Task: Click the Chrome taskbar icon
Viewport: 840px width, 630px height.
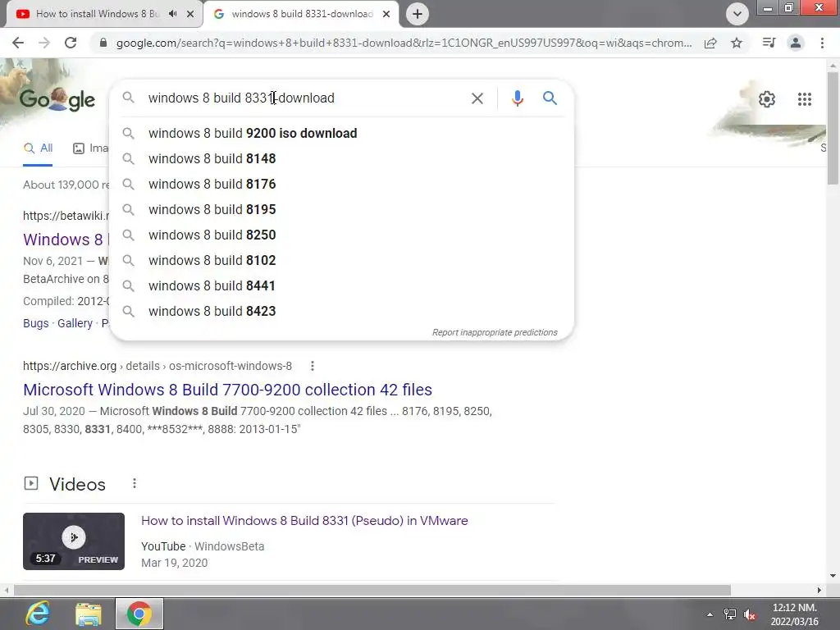Action: tap(139, 614)
